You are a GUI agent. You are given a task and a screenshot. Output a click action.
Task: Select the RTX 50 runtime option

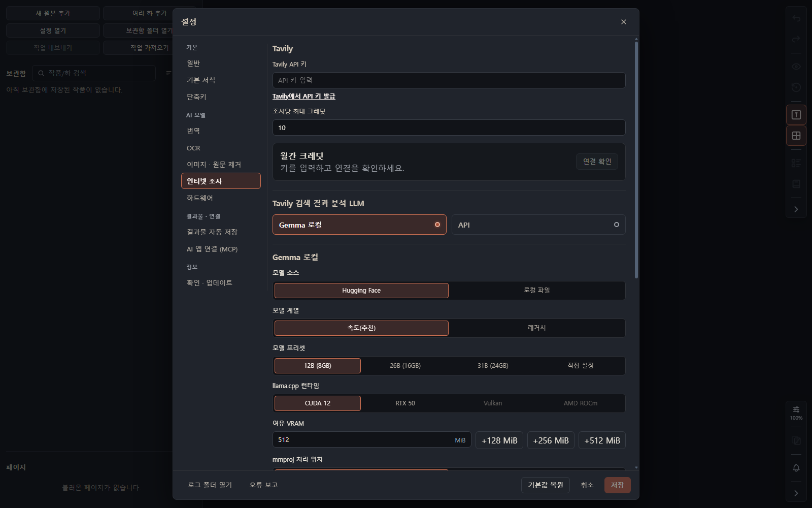click(405, 403)
